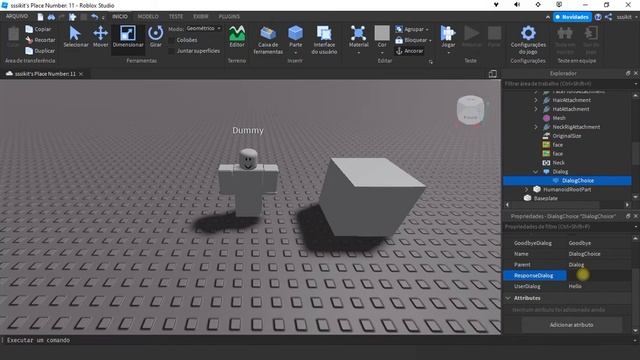The image size is (640, 360).
Task: Switch to the EXIBIR ribbon tab
Action: coord(200,16)
